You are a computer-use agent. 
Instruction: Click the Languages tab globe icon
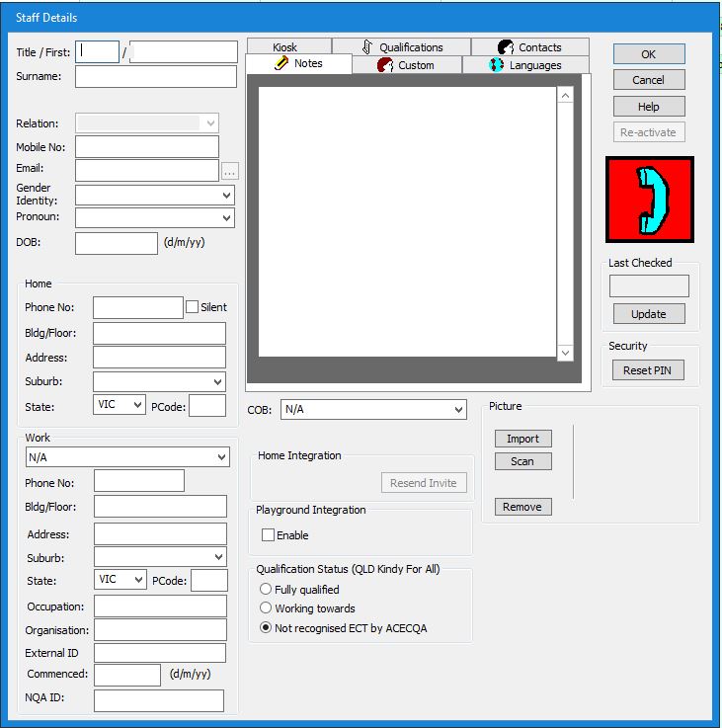(x=497, y=65)
